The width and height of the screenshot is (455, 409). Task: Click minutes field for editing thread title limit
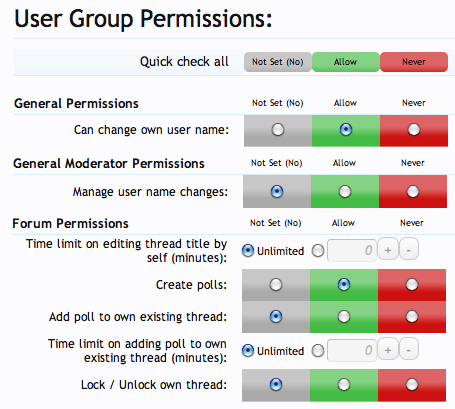pos(352,250)
